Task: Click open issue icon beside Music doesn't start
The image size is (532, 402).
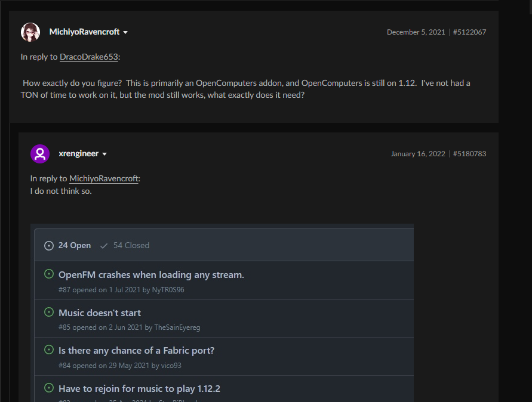Action: tap(49, 312)
